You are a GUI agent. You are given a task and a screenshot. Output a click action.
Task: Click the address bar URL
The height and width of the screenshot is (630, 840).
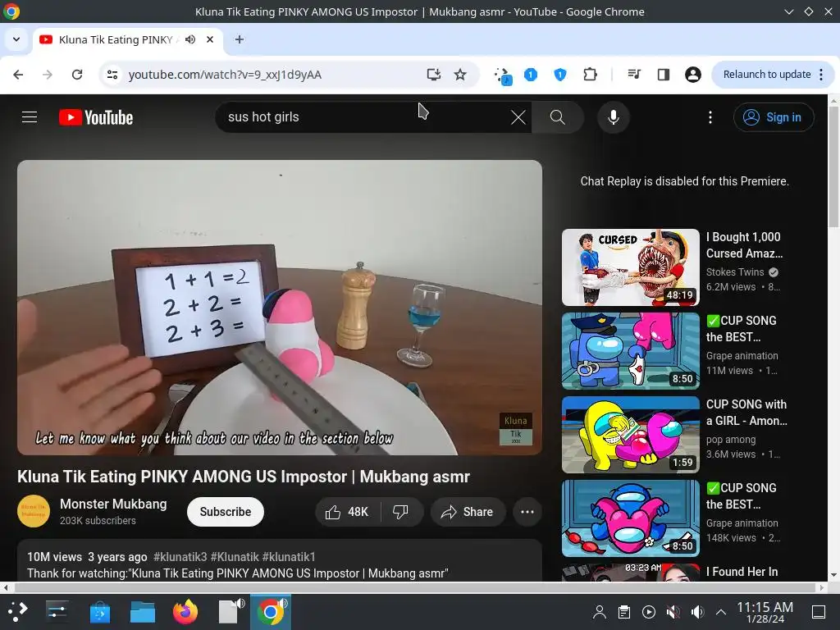point(225,75)
